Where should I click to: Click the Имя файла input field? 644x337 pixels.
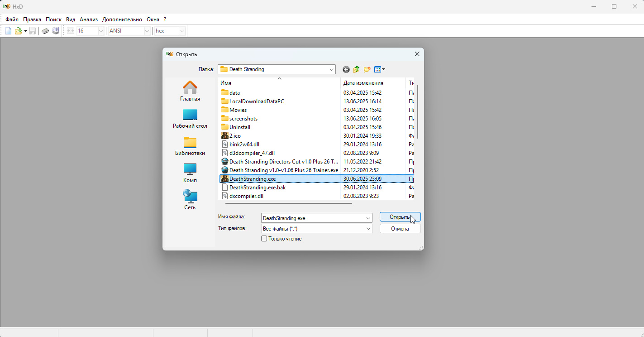pos(313,218)
